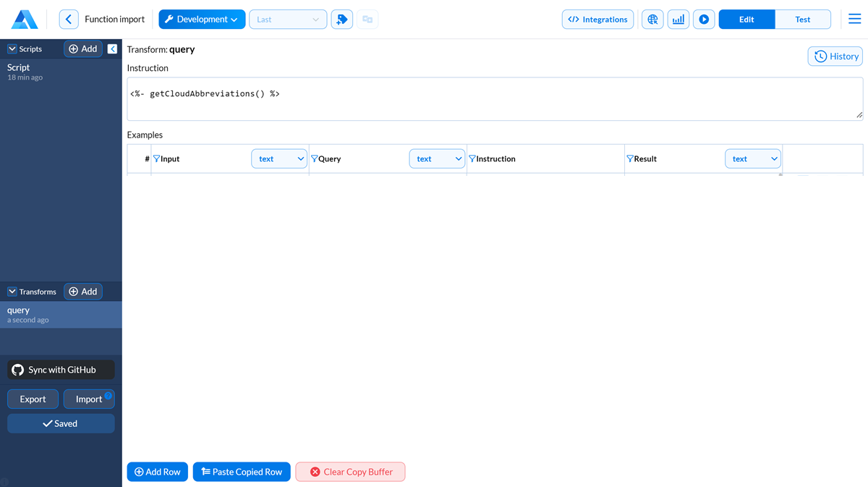
Task: Collapse the sidebar with the arrow icon
Action: [x=112, y=49]
